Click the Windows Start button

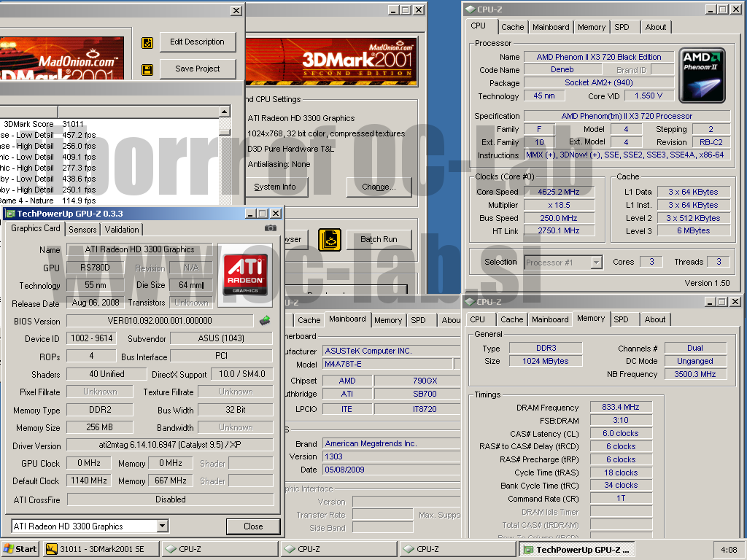[20, 549]
